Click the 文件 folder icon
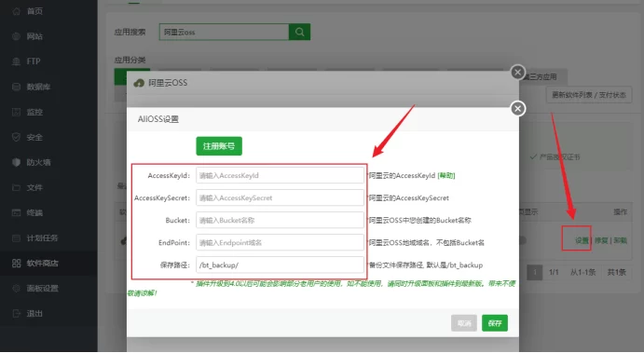 16,187
